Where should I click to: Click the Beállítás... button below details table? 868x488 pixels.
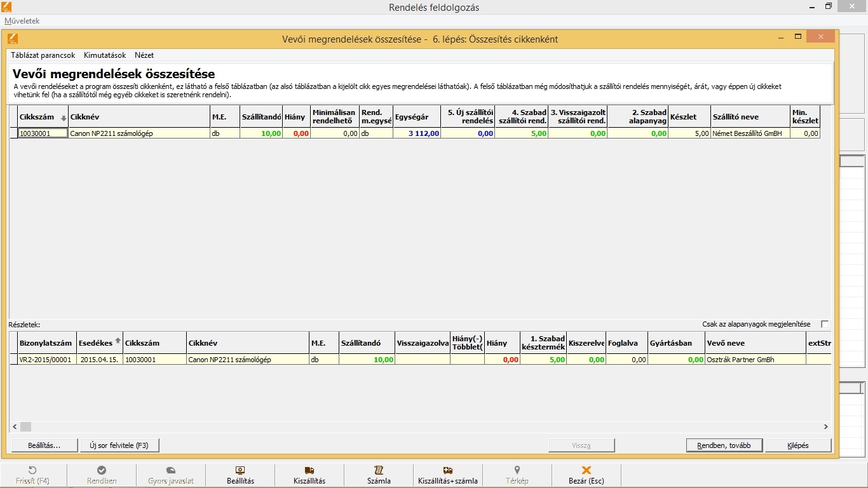point(44,445)
